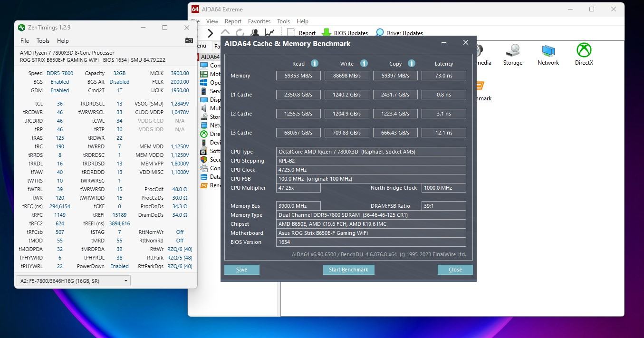Screen dimensions: 644x338
Task: Click Memory Read field 59353 MB/s
Action: pos(298,76)
